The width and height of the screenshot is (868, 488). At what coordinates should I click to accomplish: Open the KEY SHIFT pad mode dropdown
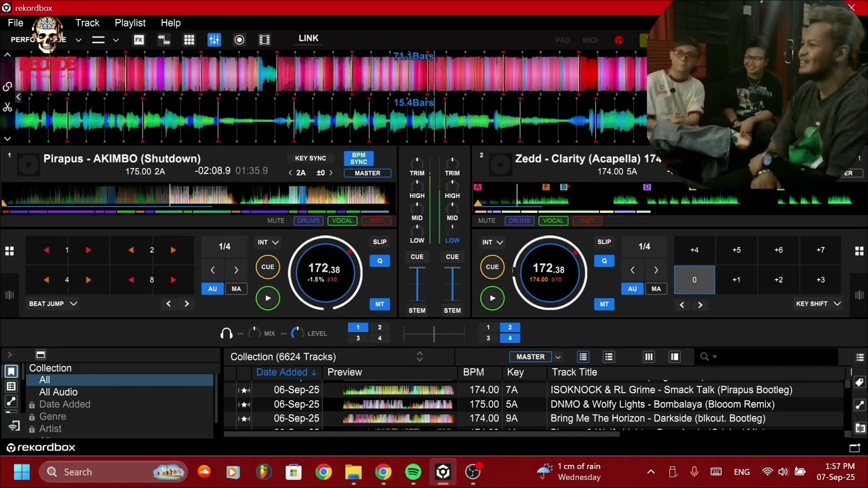tap(818, 304)
